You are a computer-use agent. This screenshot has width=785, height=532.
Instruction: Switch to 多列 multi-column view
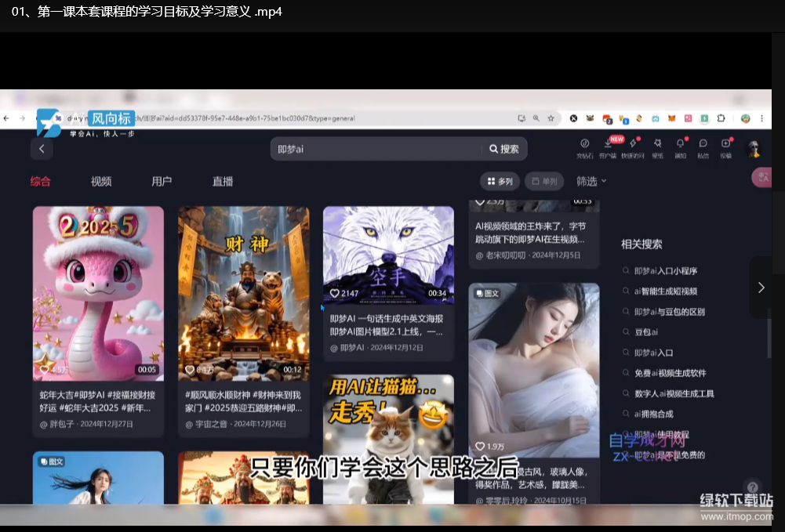tap(500, 181)
